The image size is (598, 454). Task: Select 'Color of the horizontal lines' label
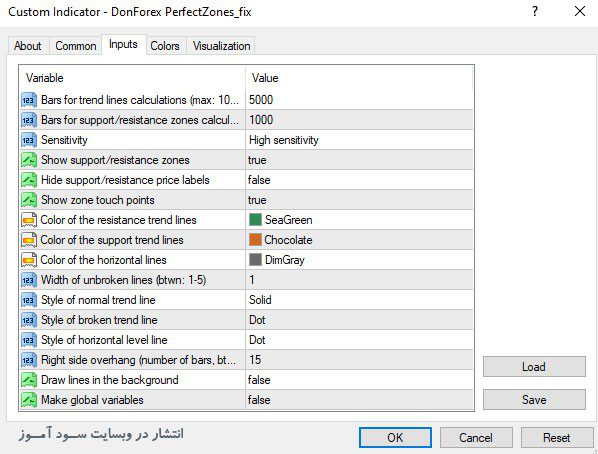point(103,260)
